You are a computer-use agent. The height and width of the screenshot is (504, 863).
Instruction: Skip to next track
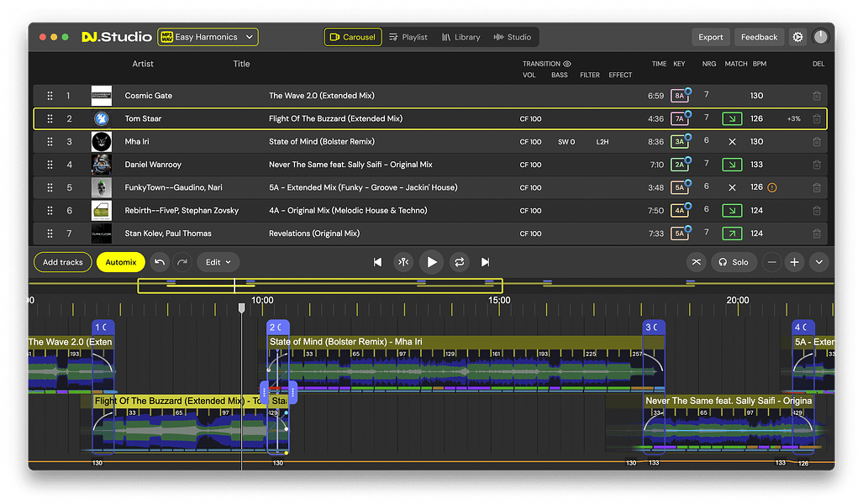(x=485, y=262)
